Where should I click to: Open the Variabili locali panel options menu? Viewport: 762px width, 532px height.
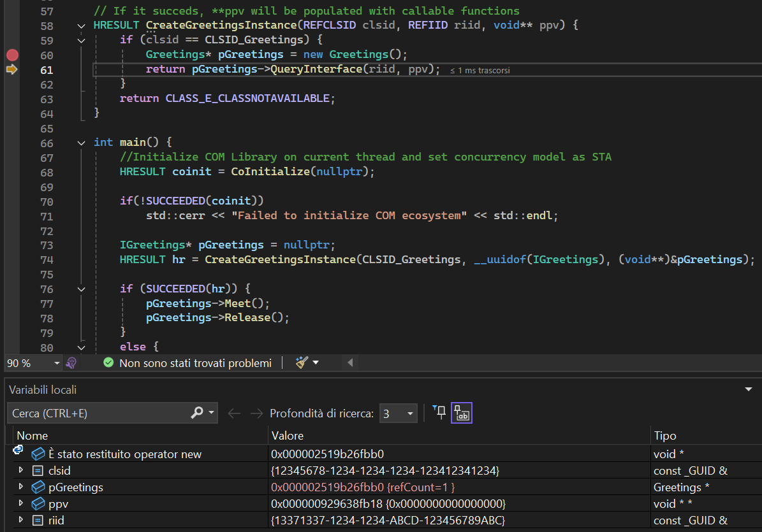point(749,389)
